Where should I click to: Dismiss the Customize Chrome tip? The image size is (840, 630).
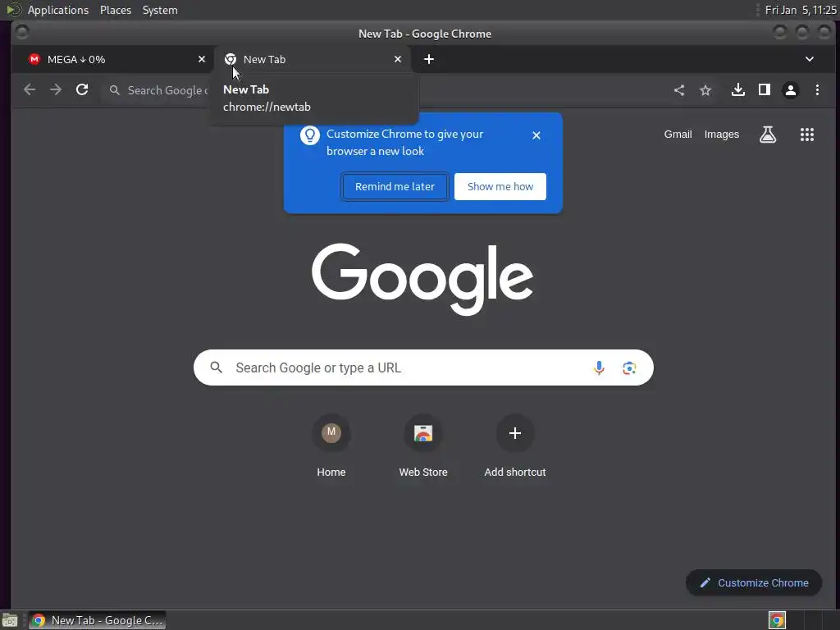point(536,135)
